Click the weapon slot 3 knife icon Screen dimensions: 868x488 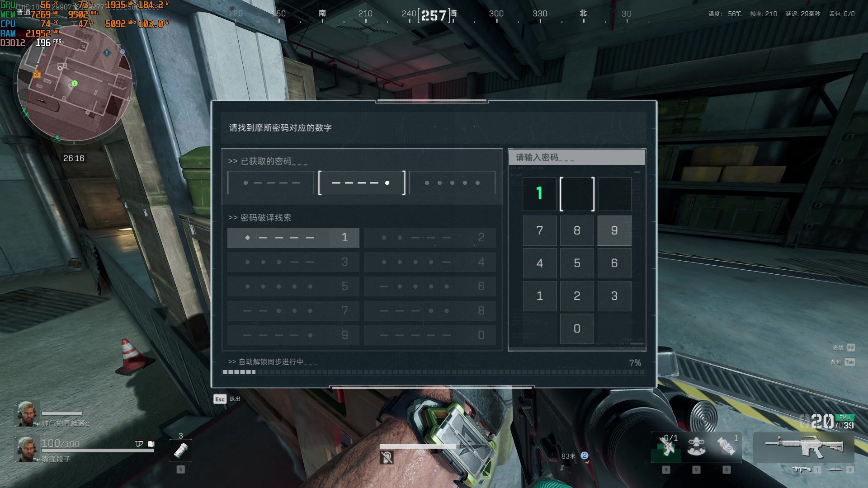[x=835, y=469]
